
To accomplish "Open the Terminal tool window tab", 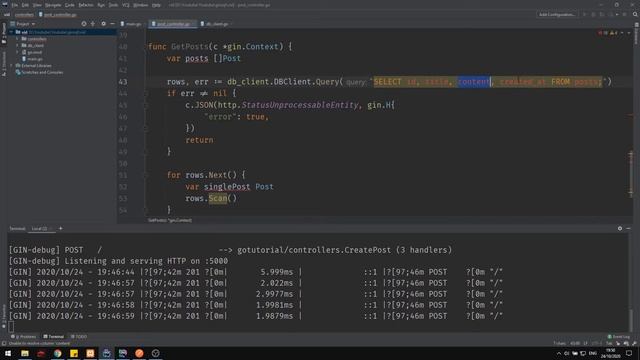I will [53, 337].
